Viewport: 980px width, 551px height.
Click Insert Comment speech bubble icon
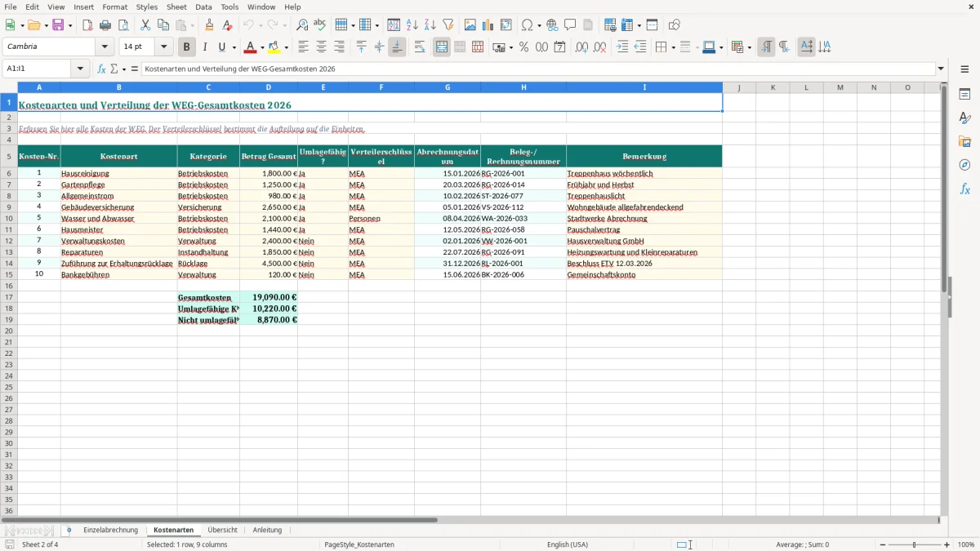point(570,25)
